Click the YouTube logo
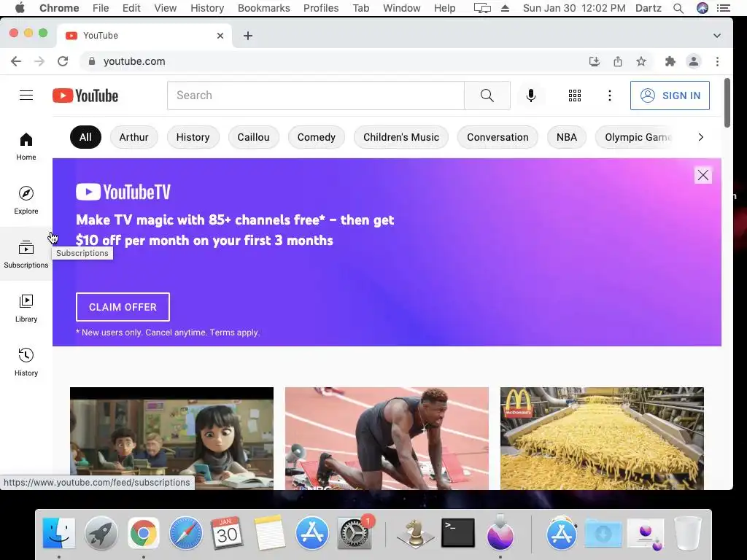Screen dimensions: 747x560 [x=85, y=96]
